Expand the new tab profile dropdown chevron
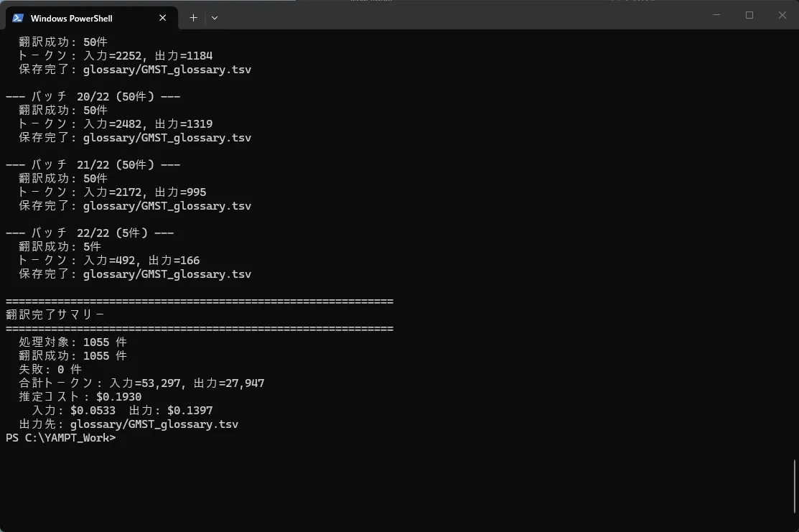 click(215, 18)
